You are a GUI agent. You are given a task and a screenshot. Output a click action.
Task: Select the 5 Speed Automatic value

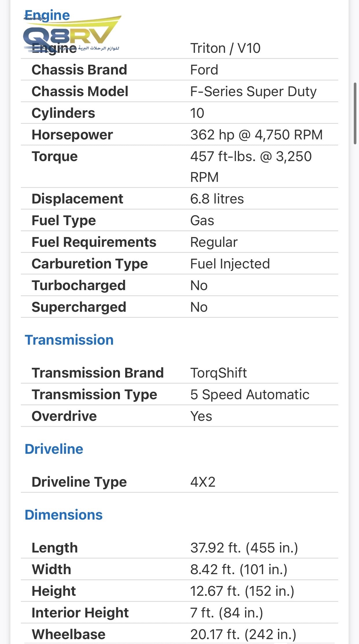pos(250,394)
